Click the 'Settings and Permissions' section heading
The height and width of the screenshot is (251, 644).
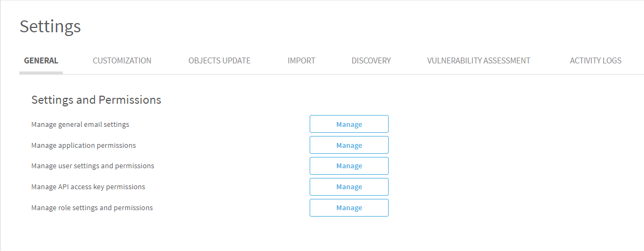96,100
